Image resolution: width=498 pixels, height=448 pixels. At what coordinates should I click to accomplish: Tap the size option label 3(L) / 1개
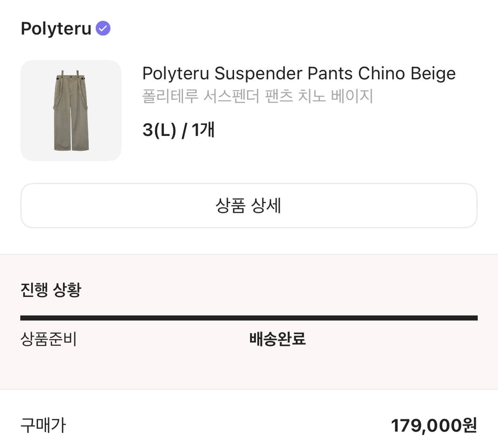[178, 130]
